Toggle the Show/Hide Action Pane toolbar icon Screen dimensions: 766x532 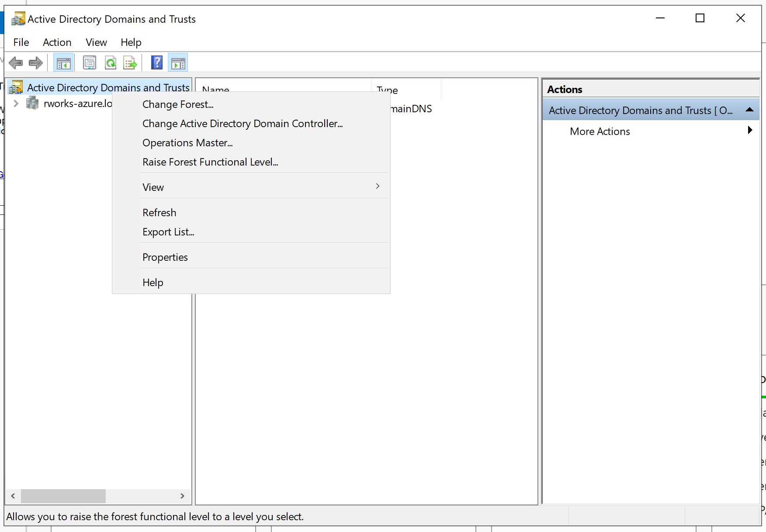pos(178,63)
